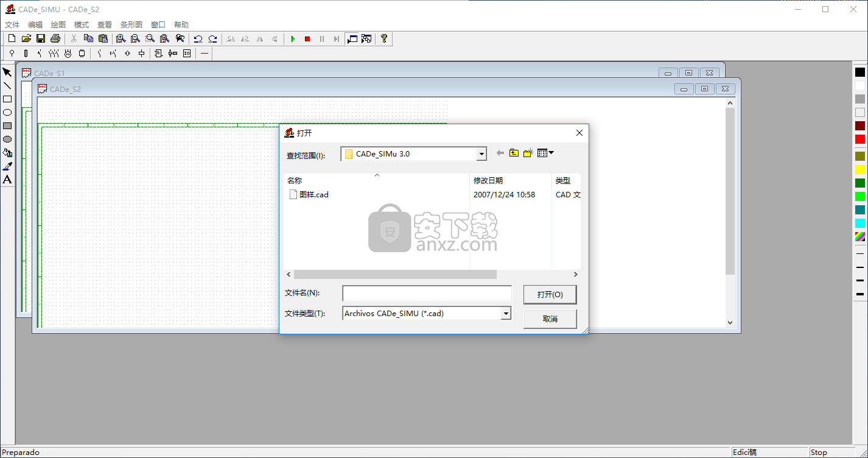This screenshot has width=868, height=458.
Task: Click the Copy icon in toolbar
Action: click(x=89, y=38)
